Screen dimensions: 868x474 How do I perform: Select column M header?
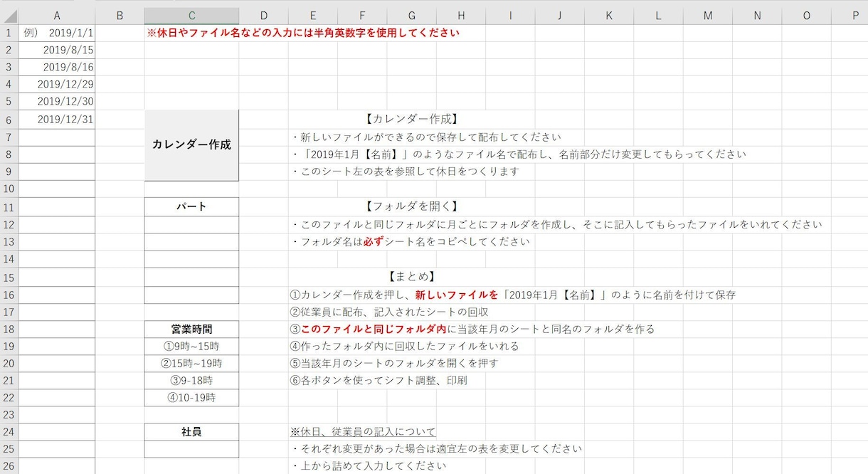click(707, 16)
